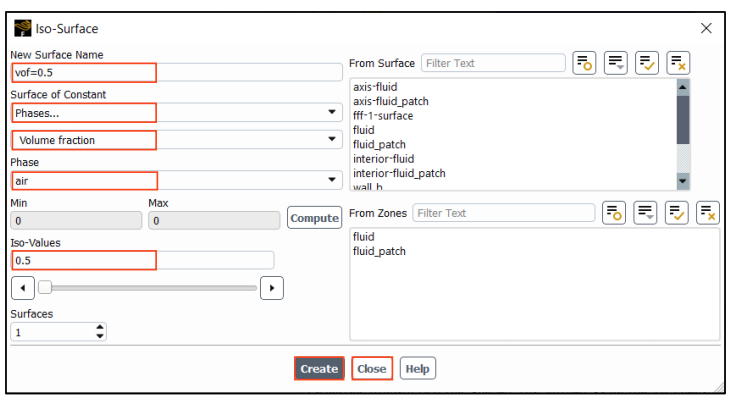Click the From Surface list scrollbar down arrow
Viewport: 733px width, 404px height.
pos(683,181)
